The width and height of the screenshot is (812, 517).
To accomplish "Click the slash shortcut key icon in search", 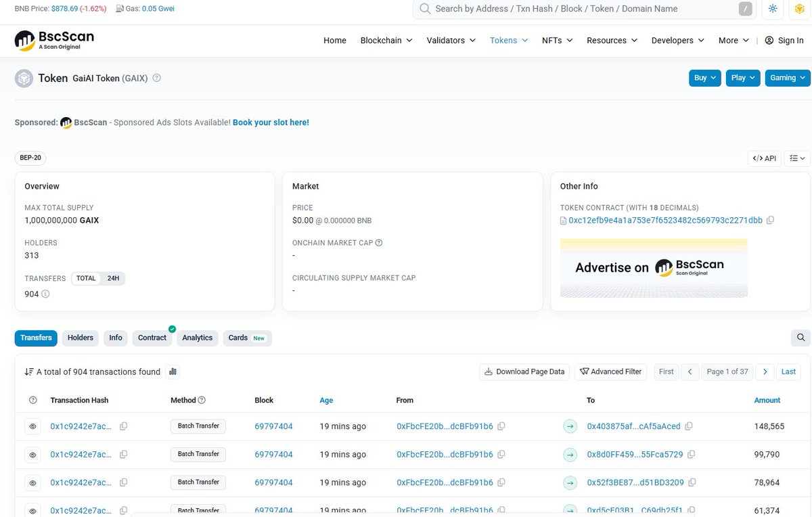I will pos(746,9).
